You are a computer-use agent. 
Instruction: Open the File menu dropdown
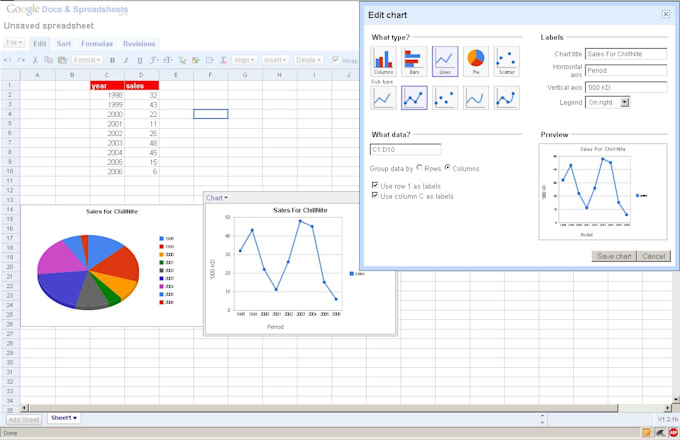(14, 43)
